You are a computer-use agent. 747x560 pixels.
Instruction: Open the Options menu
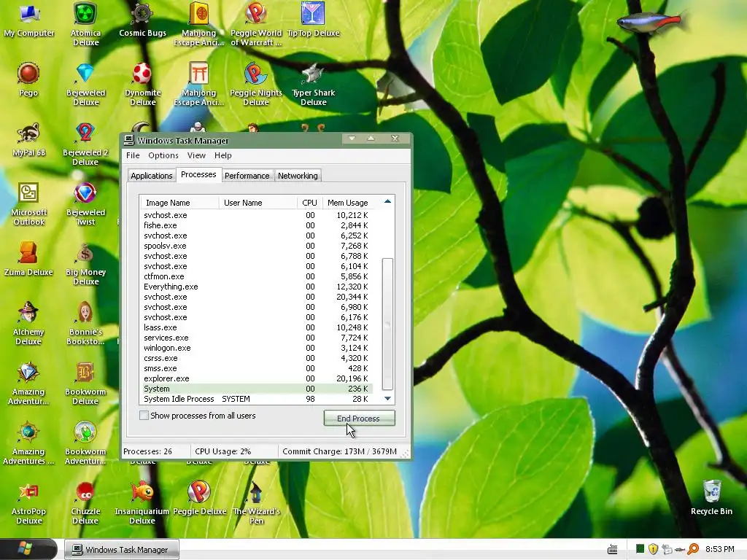coord(163,155)
